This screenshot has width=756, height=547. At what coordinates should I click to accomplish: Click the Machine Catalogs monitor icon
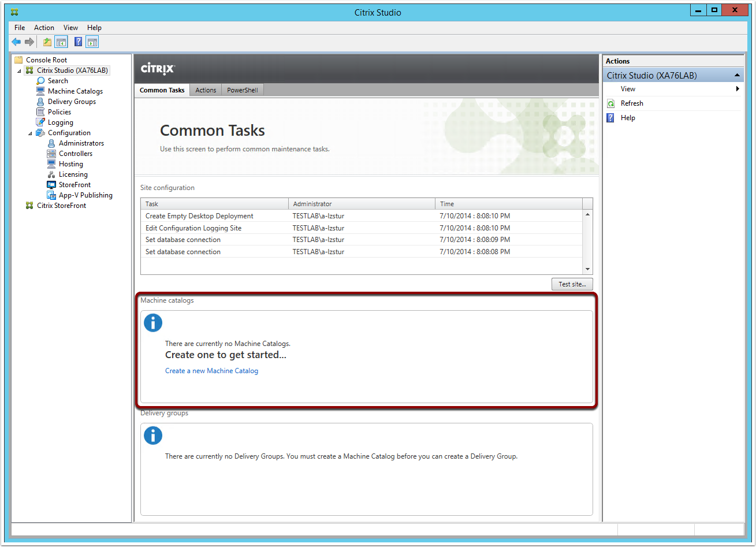40,91
